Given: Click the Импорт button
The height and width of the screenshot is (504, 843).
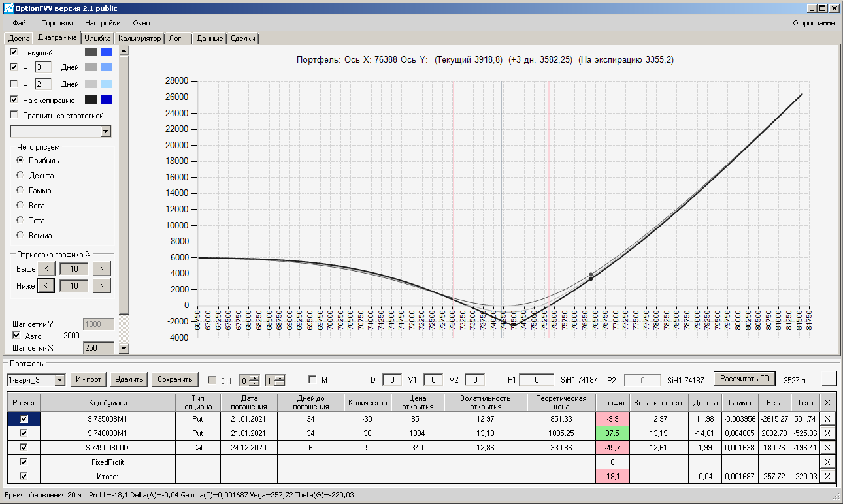Looking at the screenshot, I should [88, 379].
